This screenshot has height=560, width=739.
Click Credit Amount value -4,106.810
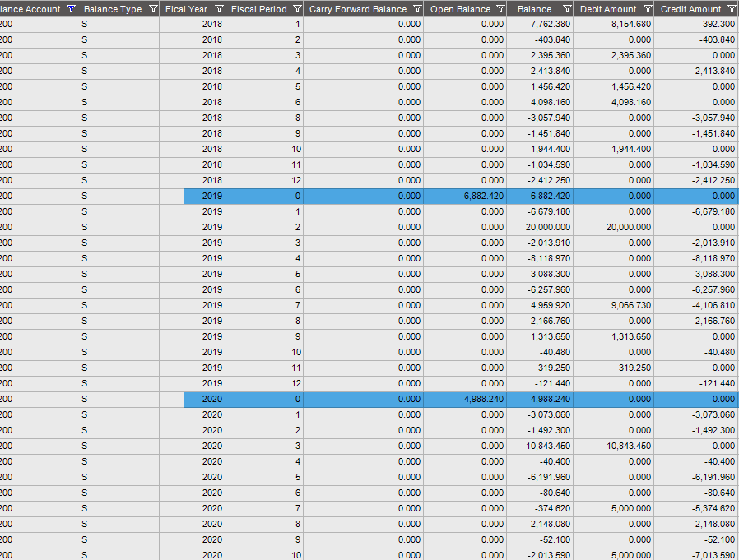(713, 305)
